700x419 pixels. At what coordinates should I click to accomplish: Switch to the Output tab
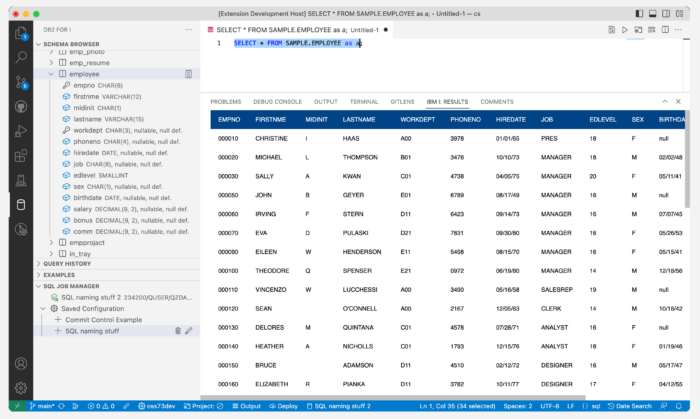(325, 102)
